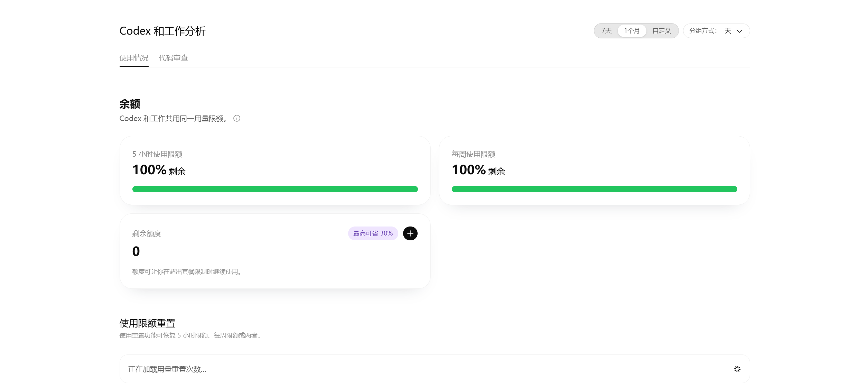Click the 余额 section heading
The image size is (868, 388).
point(130,104)
